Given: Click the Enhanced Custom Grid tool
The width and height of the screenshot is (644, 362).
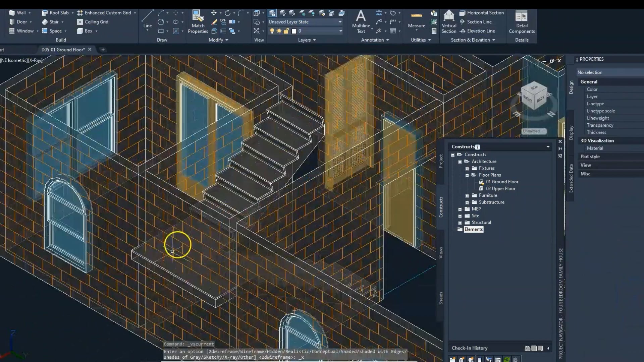Looking at the screenshot, I should pyautogui.click(x=104, y=13).
